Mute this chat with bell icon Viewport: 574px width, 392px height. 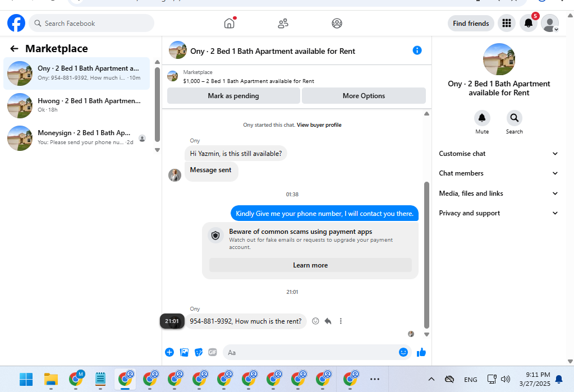click(x=482, y=118)
